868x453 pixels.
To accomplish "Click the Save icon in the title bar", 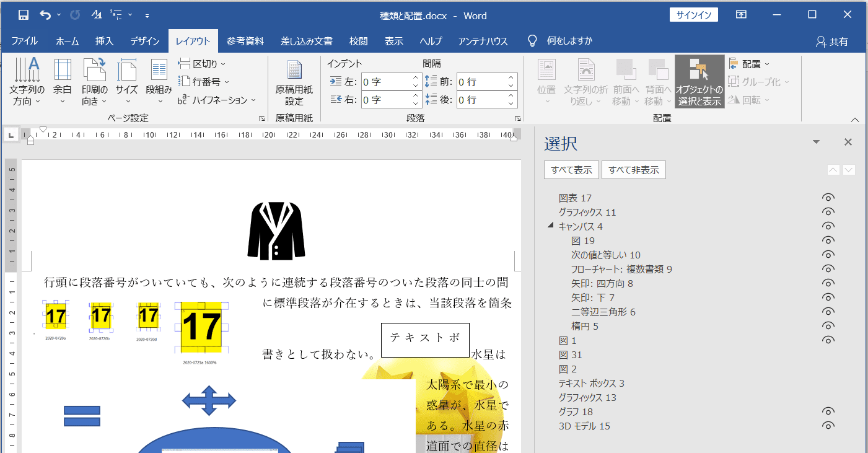I will (24, 15).
